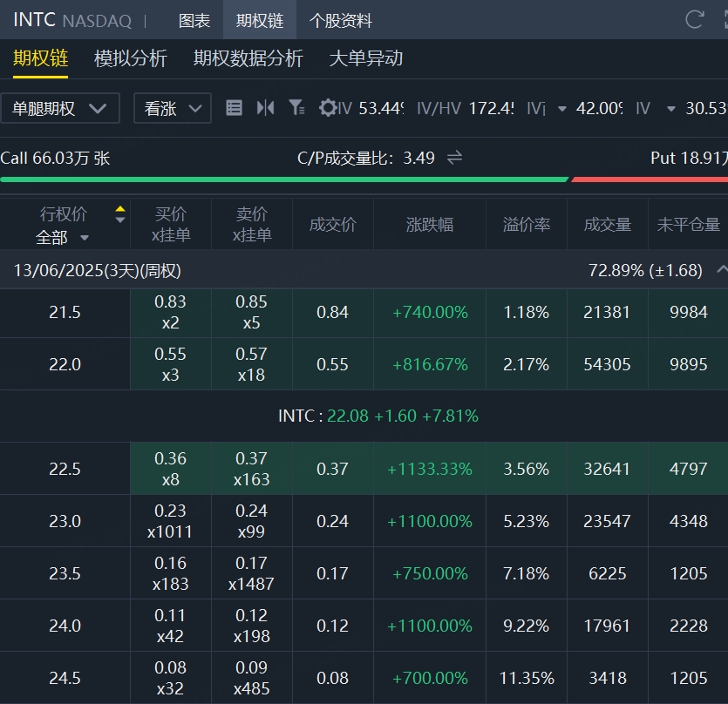
Task: Open the option filter funnel icon
Action: click(296, 108)
